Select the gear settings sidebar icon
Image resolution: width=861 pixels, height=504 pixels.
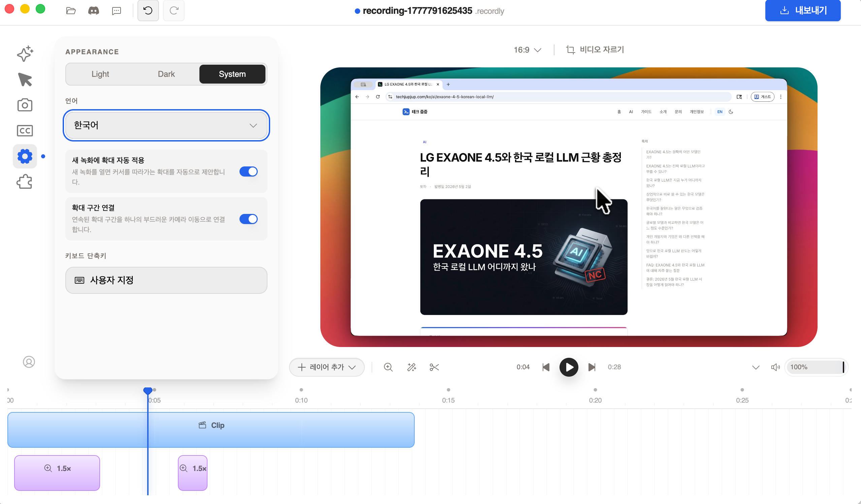25,156
